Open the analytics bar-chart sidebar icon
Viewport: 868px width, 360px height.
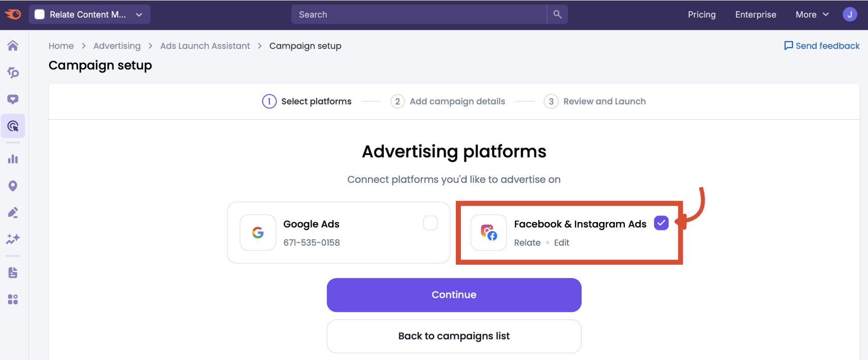pos(13,159)
